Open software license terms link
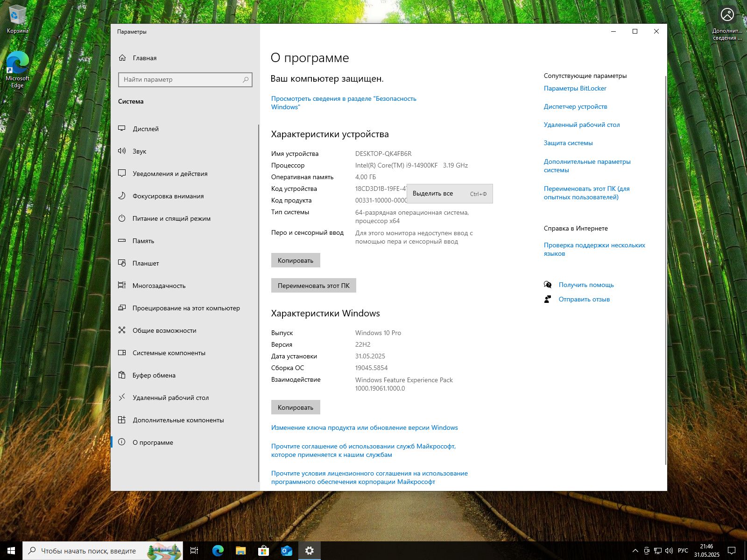 click(x=369, y=477)
